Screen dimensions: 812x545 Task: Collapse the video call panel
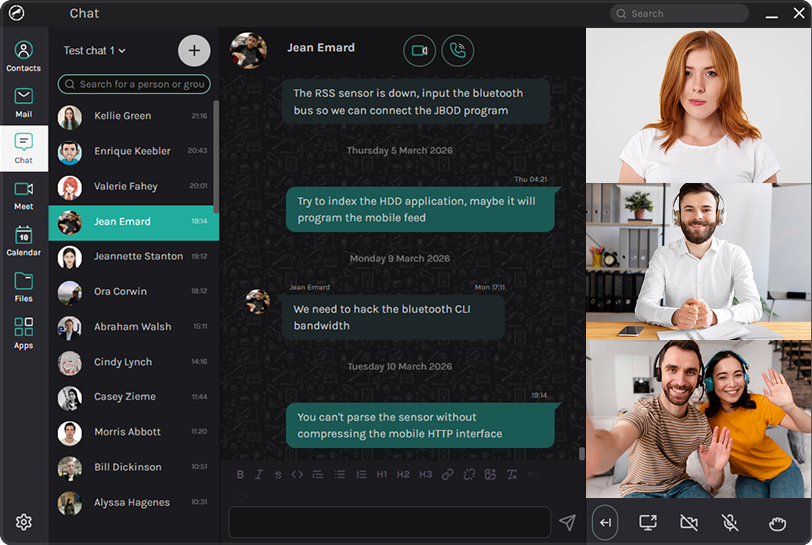click(605, 522)
